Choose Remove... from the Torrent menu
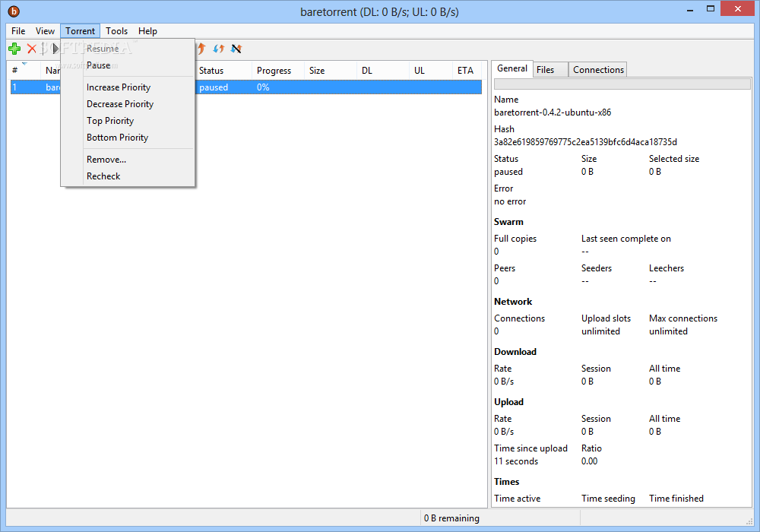This screenshot has width=760, height=532. [x=128, y=160]
